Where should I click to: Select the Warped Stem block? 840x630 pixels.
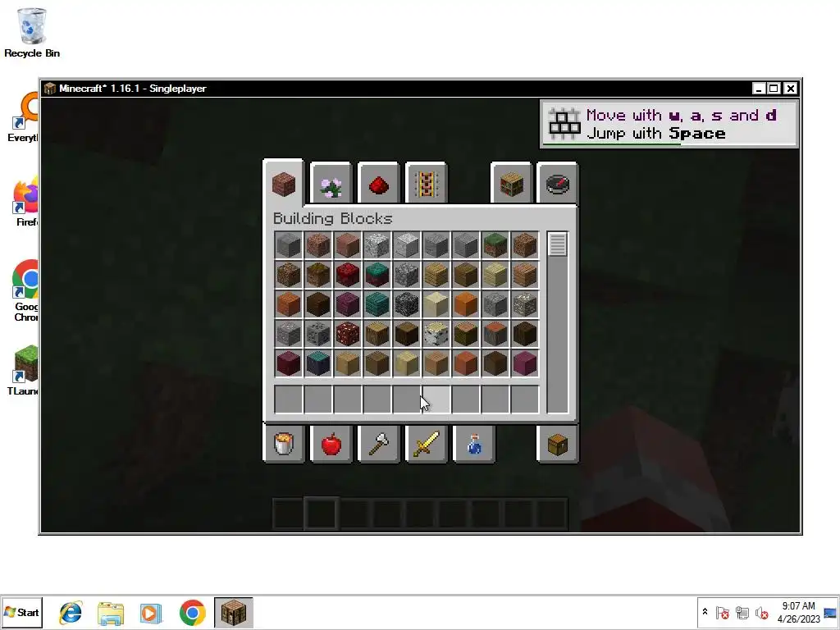(x=318, y=363)
